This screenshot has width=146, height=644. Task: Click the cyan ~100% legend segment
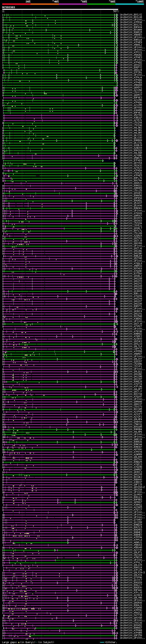pyautogui.click(x=130, y=4)
